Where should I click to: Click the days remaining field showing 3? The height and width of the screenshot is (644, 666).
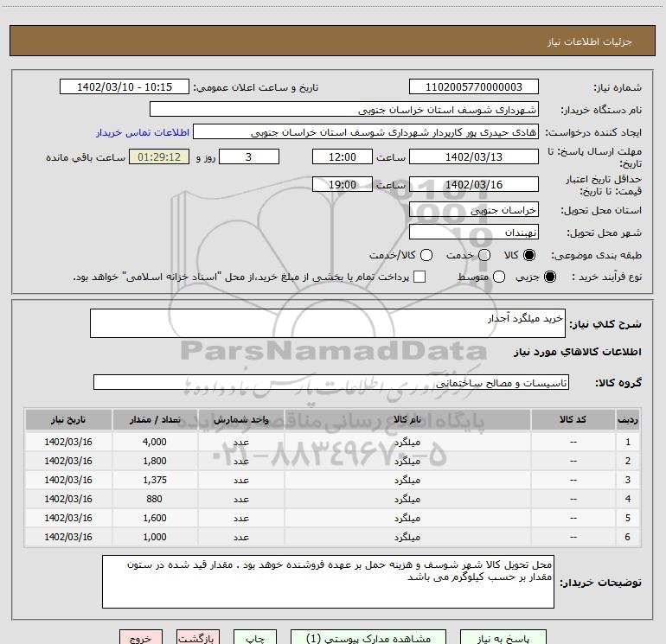pos(249,156)
